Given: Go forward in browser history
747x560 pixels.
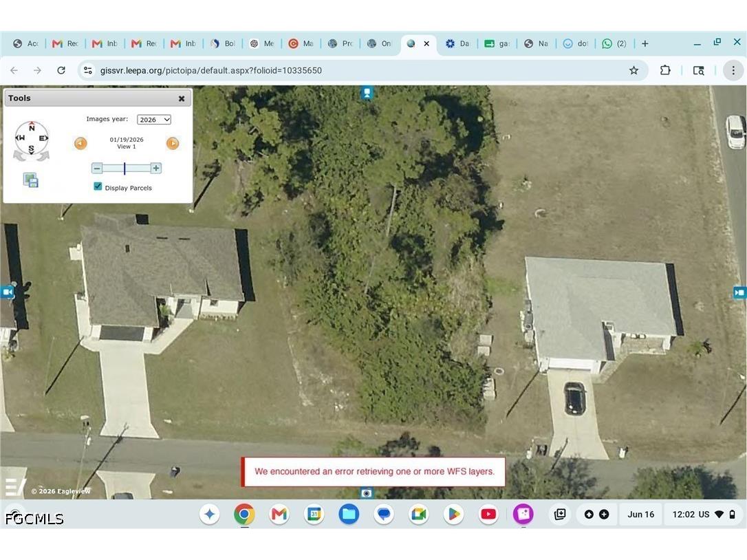Looking at the screenshot, I should [37, 71].
